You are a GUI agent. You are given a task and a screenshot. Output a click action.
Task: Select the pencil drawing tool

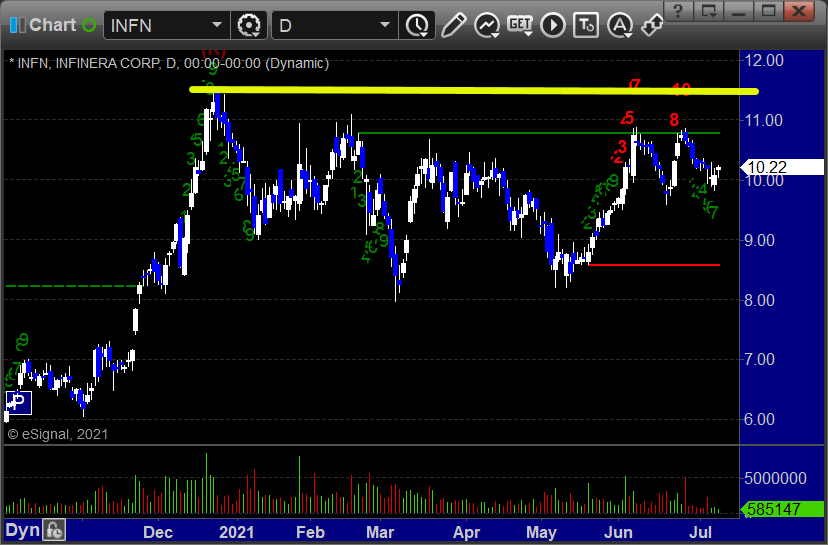coord(453,25)
